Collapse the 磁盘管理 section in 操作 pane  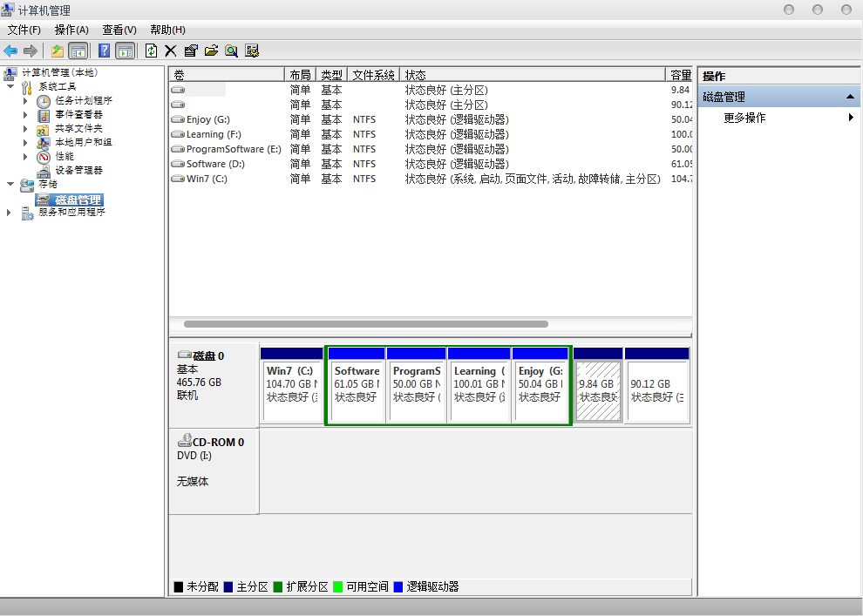click(x=852, y=97)
